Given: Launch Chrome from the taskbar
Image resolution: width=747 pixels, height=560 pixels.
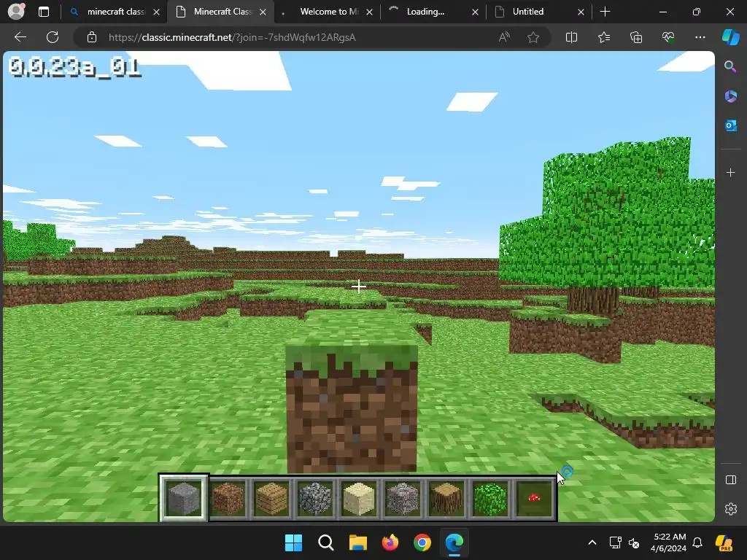Looking at the screenshot, I should 422,542.
